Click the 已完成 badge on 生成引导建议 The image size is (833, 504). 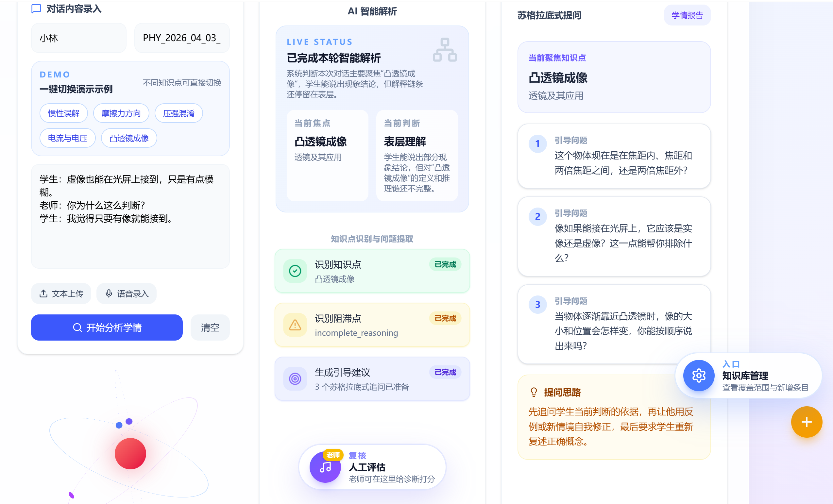(445, 372)
